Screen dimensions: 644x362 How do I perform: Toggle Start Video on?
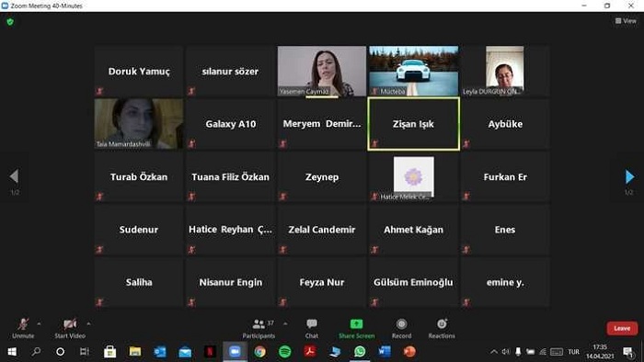[70, 329]
